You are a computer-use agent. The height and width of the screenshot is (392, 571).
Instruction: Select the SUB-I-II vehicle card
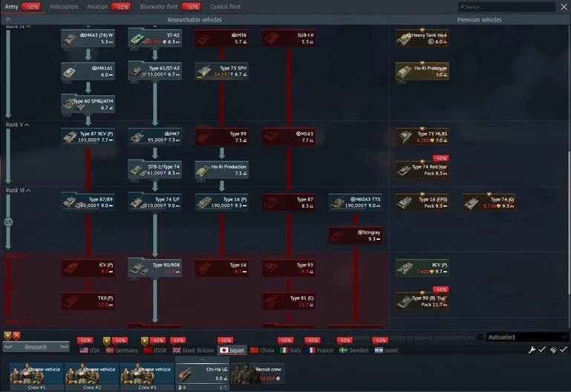pos(289,38)
